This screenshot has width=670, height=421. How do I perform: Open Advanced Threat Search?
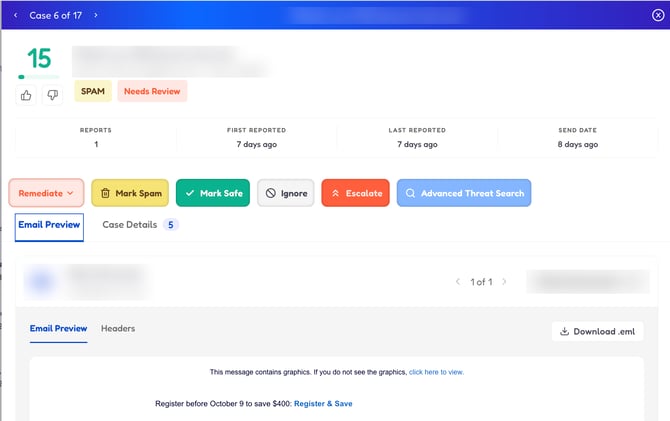coord(464,193)
